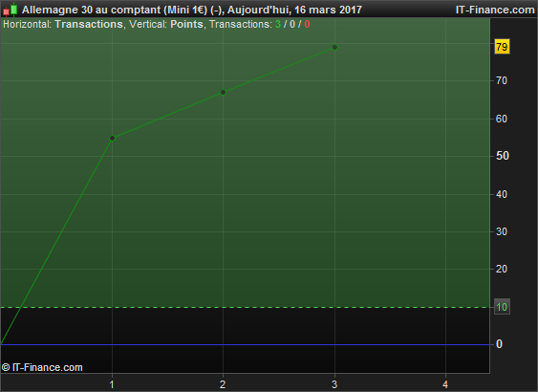The image size is (538, 392).
Task: Click the candlestick icon in the title bar
Action: (10, 10)
